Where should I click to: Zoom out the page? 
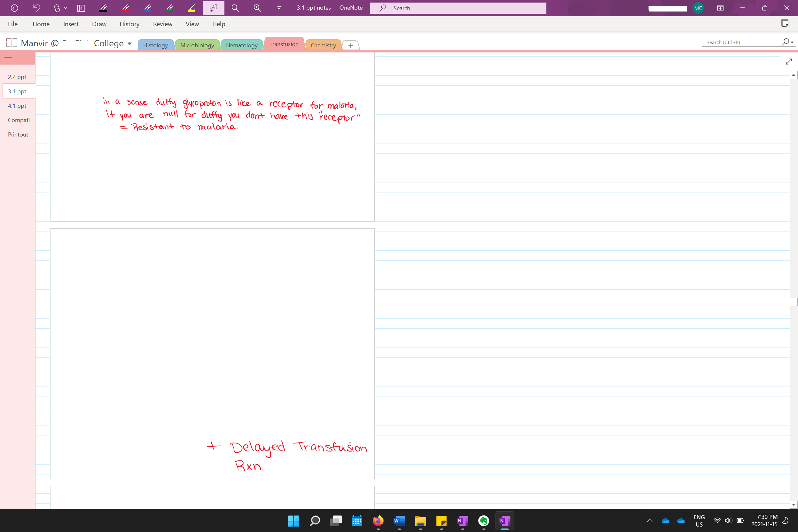point(235,8)
